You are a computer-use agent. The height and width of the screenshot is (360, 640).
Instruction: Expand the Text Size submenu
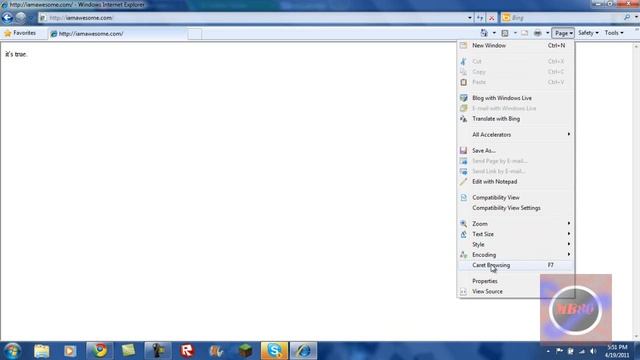pyautogui.click(x=516, y=234)
